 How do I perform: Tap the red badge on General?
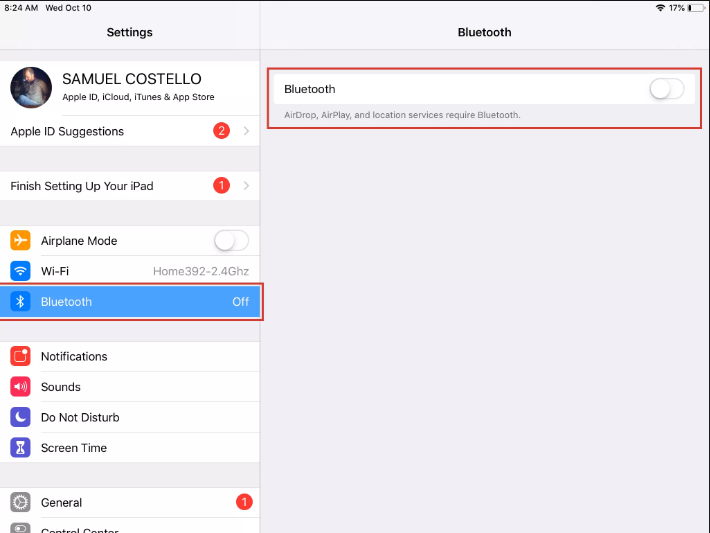pos(244,502)
